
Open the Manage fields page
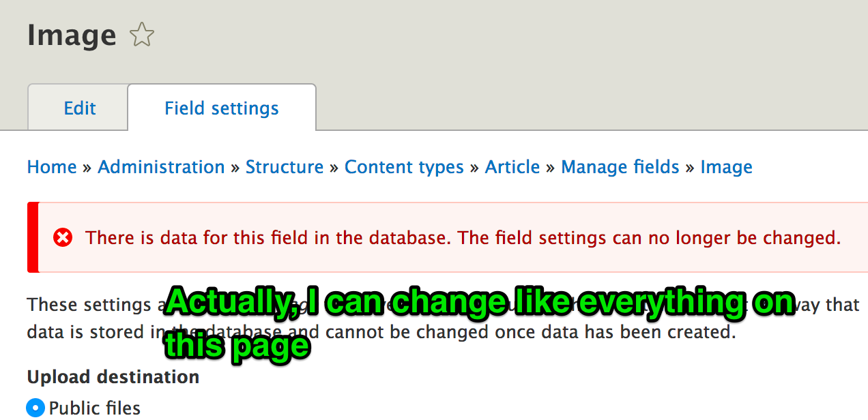620,167
